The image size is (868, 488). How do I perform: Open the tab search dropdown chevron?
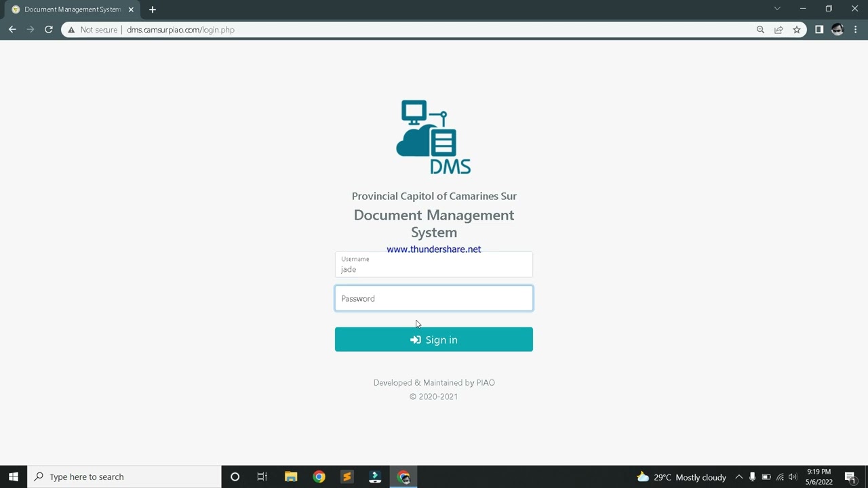click(777, 9)
